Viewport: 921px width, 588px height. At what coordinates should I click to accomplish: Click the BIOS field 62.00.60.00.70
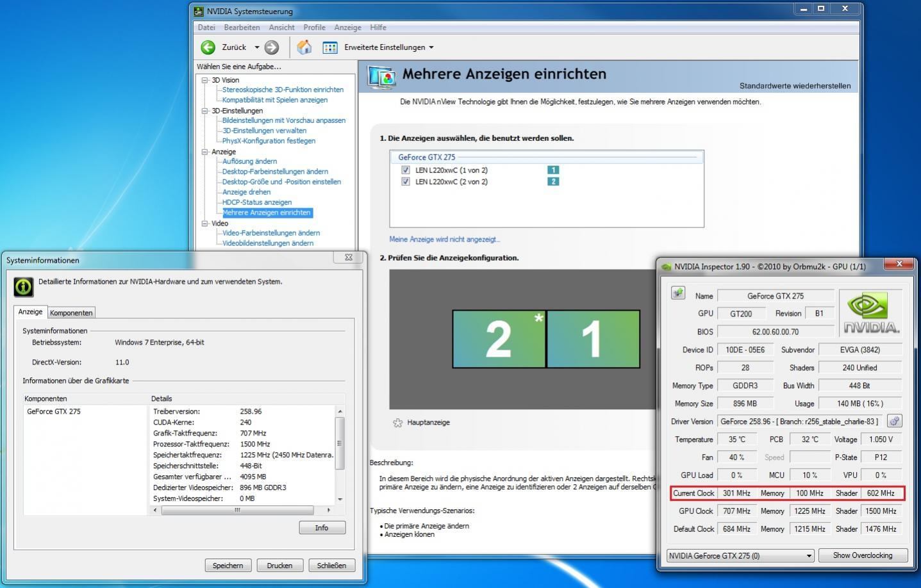click(776, 332)
